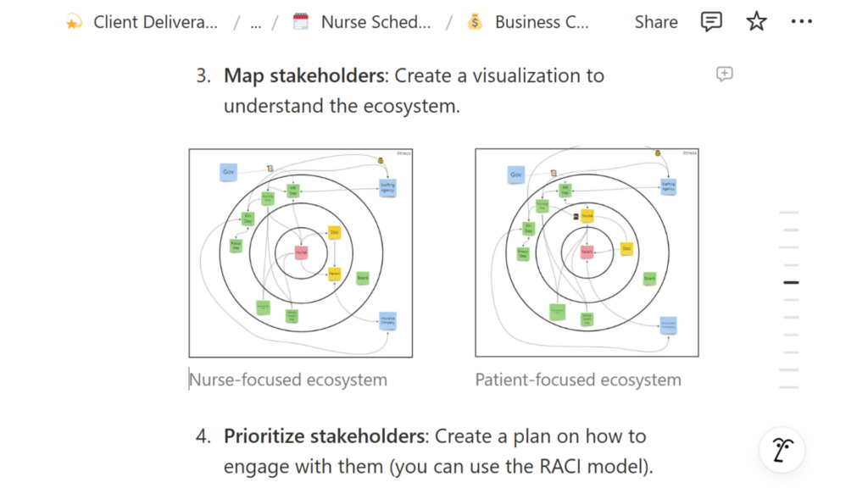Star this page as favorite
This screenshot has height=488, width=868.
click(x=756, y=21)
